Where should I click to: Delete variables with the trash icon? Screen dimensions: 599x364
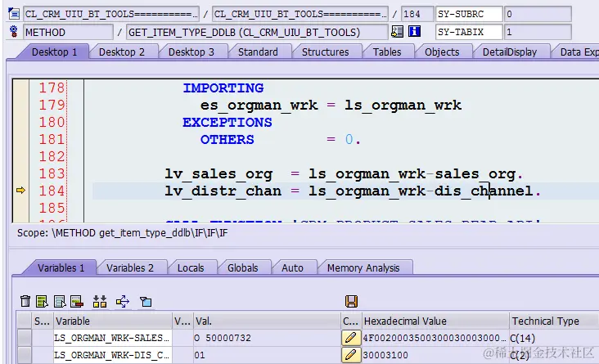point(25,301)
